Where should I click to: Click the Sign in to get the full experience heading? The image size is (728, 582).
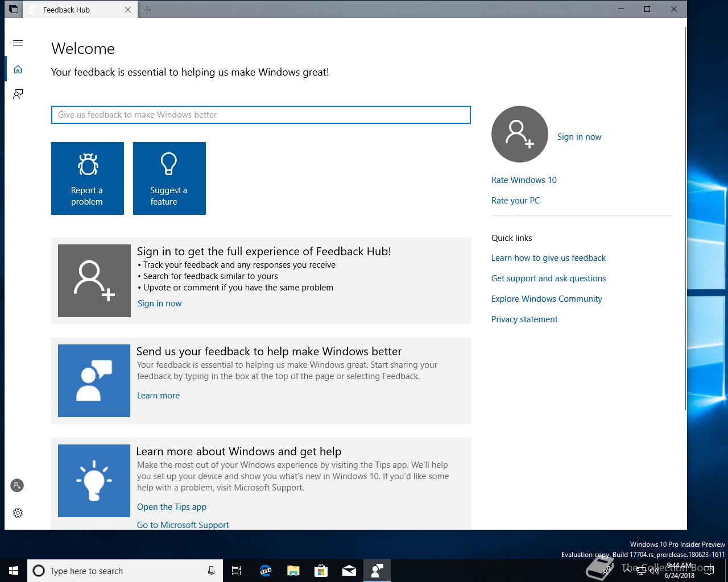tap(264, 251)
